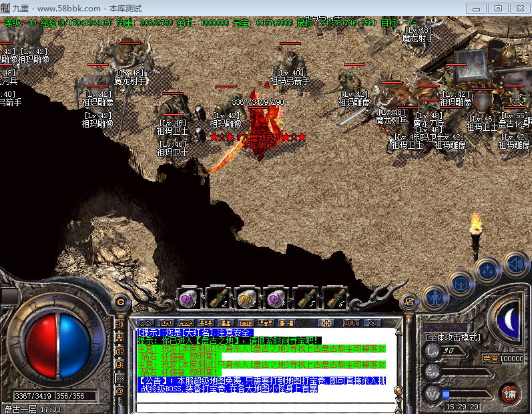Image resolution: width=532 pixels, height=414 pixels.
Task: Attack the [Lv:48] 魔龙射手 below the top status bar
Action: pyautogui.click(x=419, y=34)
